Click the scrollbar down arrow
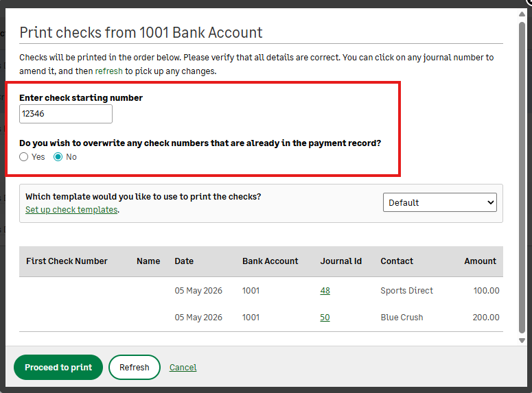 pyautogui.click(x=522, y=340)
